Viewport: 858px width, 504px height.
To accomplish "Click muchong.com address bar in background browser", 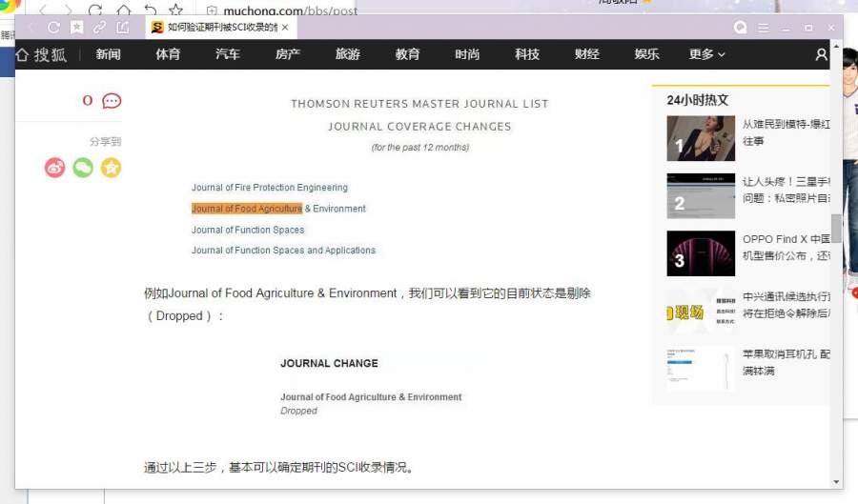I will coord(290,10).
